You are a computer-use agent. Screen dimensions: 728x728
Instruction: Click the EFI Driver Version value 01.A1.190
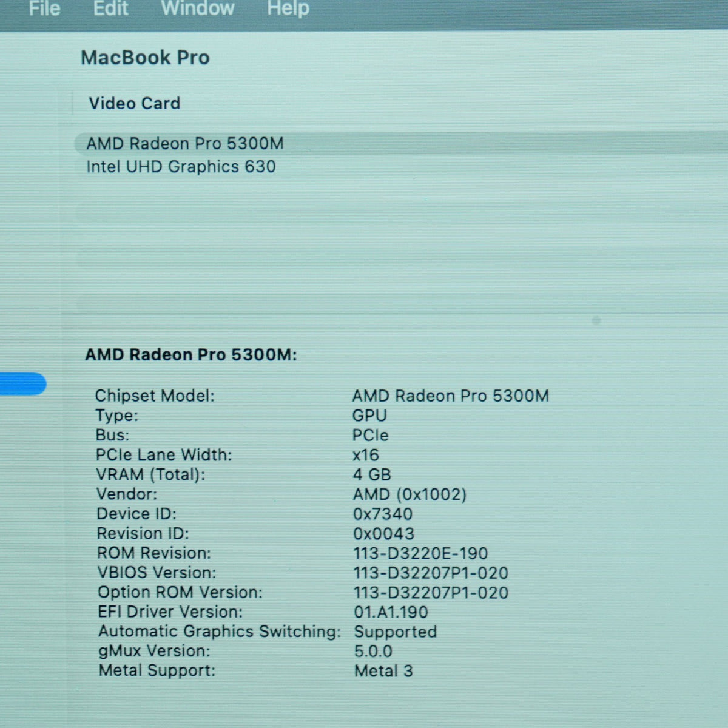tap(391, 612)
